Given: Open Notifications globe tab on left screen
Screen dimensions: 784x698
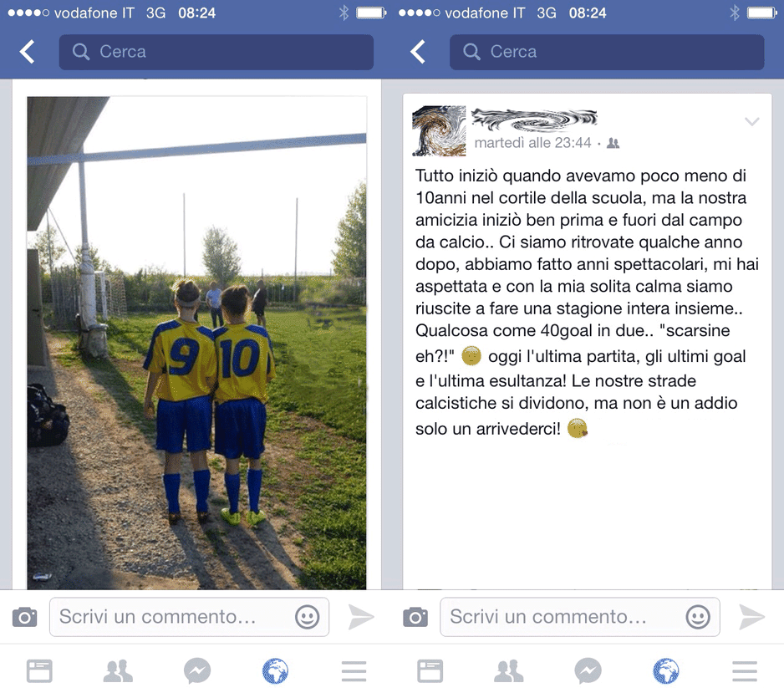Looking at the screenshot, I should [276, 671].
